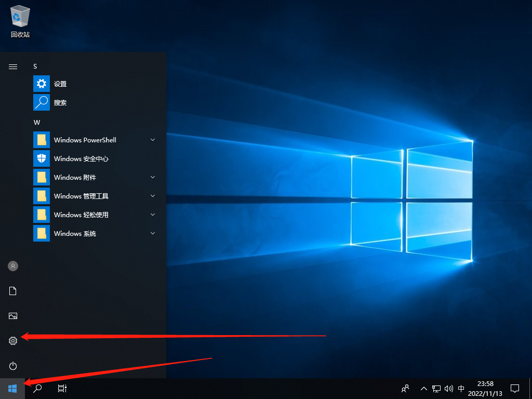Click the letter W group header
532x399 pixels.
37,123
